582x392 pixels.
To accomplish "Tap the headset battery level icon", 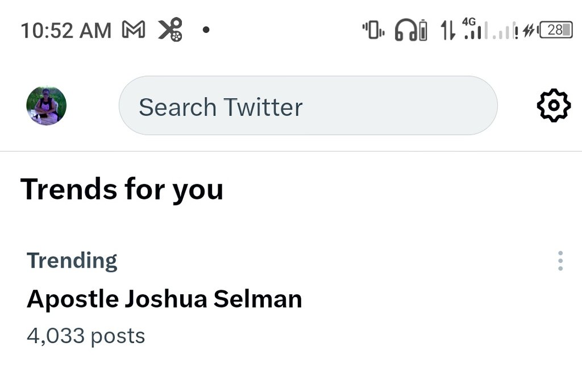I will [x=422, y=30].
